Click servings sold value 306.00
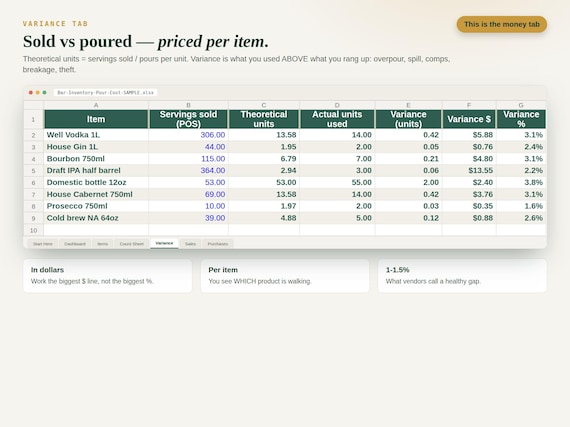 (188, 135)
